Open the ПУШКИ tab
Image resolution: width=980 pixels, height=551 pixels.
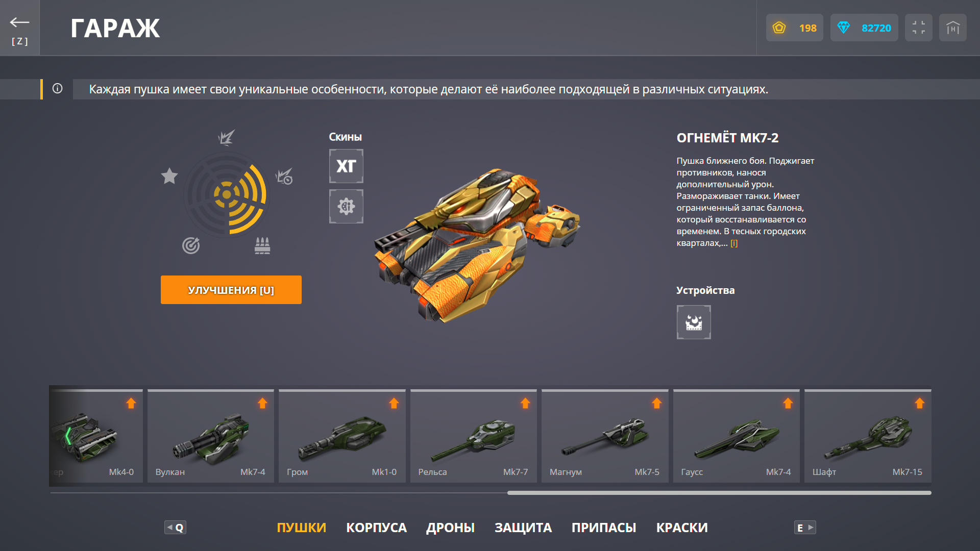click(x=301, y=528)
